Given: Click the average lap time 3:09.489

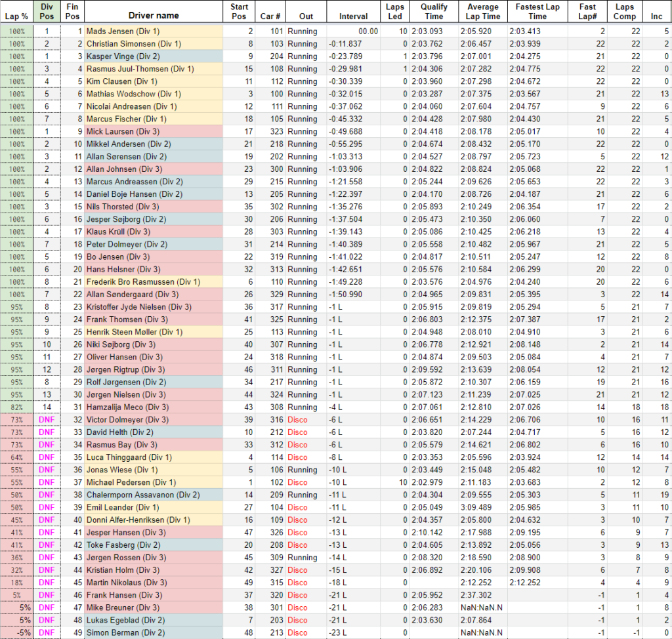Looking at the screenshot, I should (x=476, y=507).
